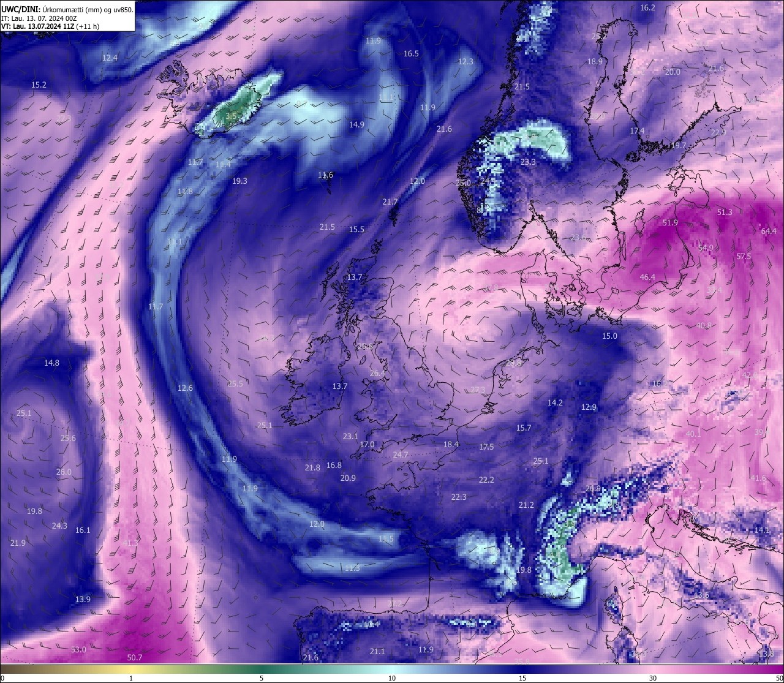Click the 11.5 value in the Bay of Biscay
The height and width of the screenshot is (683, 784).
pyautogui.click(x=386, y=538)
